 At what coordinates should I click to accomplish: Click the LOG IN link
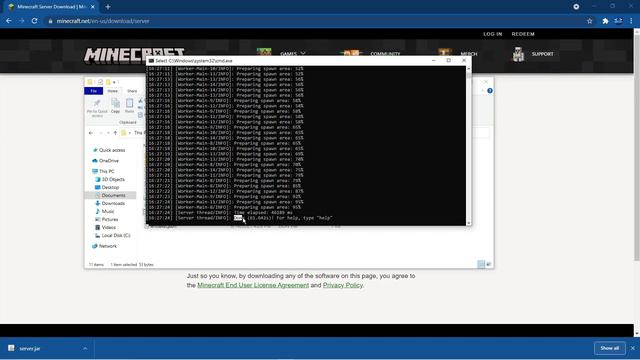(x=493, y=34)
